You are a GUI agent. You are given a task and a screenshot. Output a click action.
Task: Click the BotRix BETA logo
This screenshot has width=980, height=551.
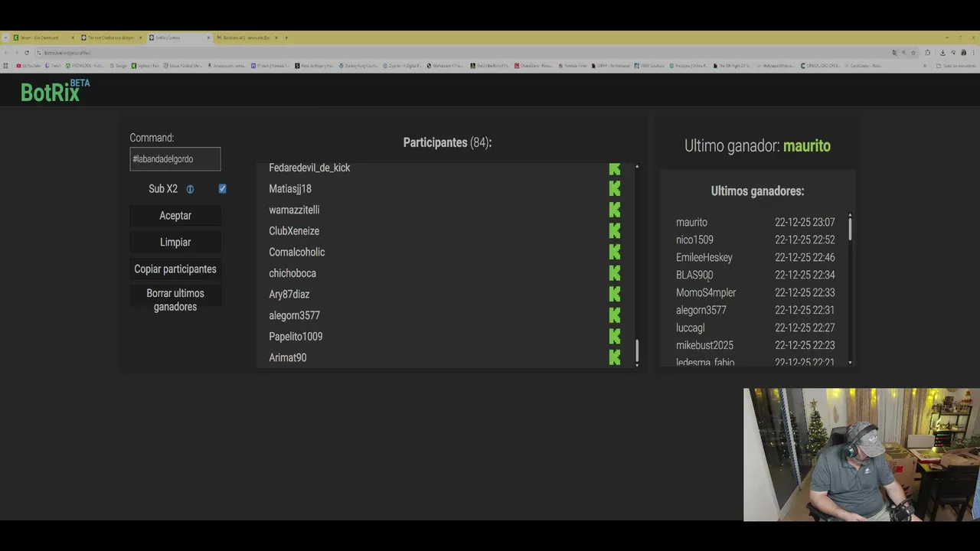click(x=55, y=91)
